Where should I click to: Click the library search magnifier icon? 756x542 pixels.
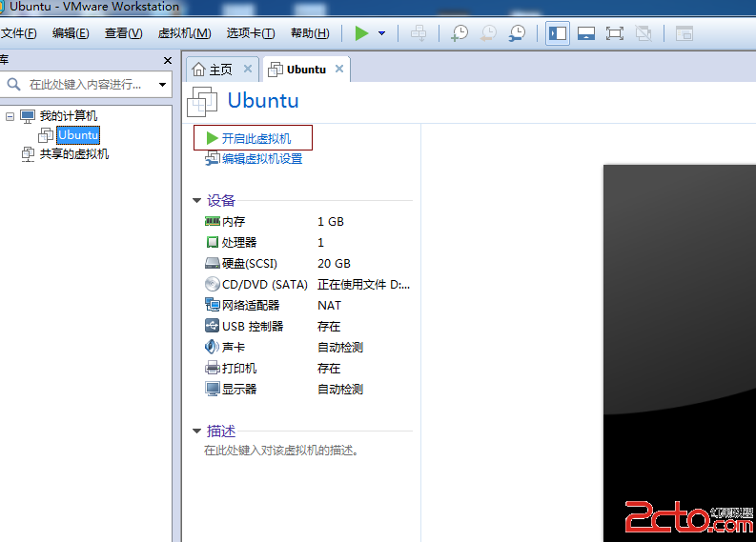click(13, 85)
